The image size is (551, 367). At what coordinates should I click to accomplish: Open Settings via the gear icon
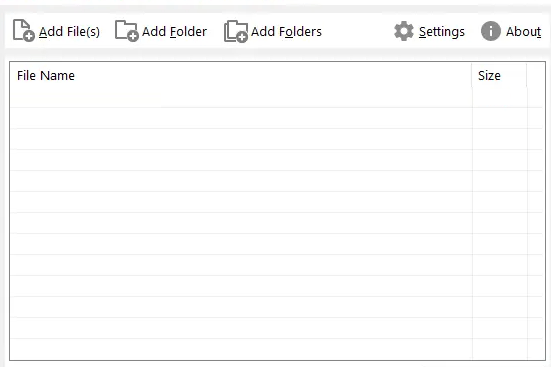pos(404,31)
